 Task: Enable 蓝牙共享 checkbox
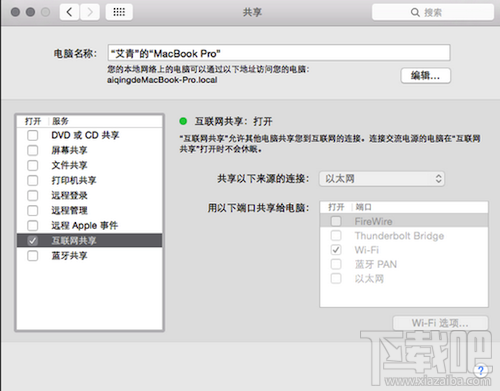pos(33,256)
